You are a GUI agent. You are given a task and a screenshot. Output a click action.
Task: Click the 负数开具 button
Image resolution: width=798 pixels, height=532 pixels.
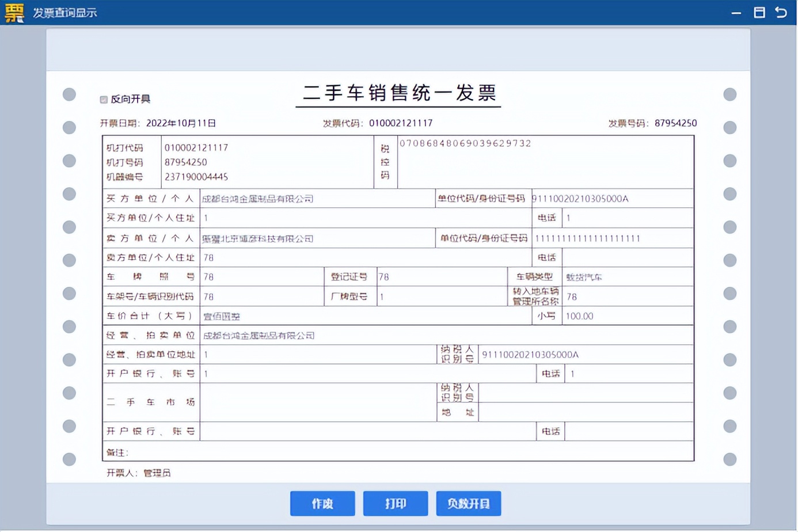[468, 503]
